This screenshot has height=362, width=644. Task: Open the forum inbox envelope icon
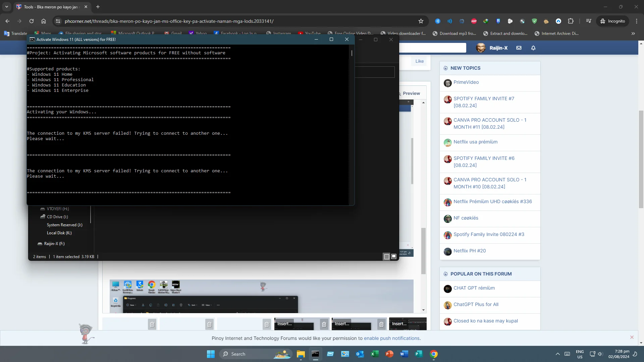[x=519, y=48]
